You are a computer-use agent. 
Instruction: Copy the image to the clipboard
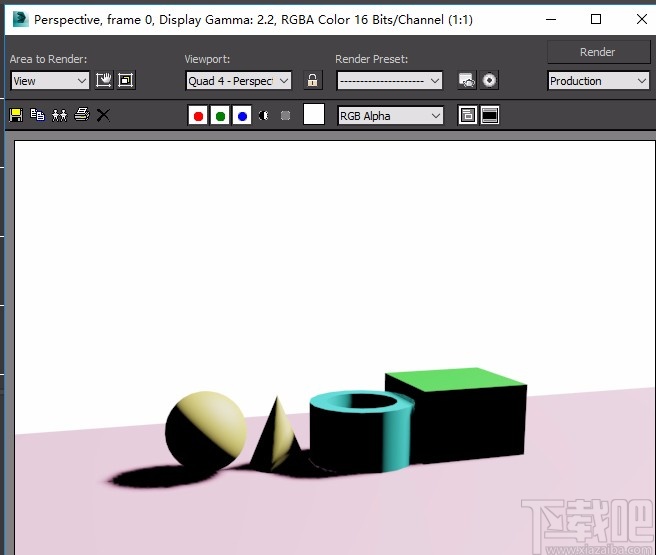[x=38, y=115]
